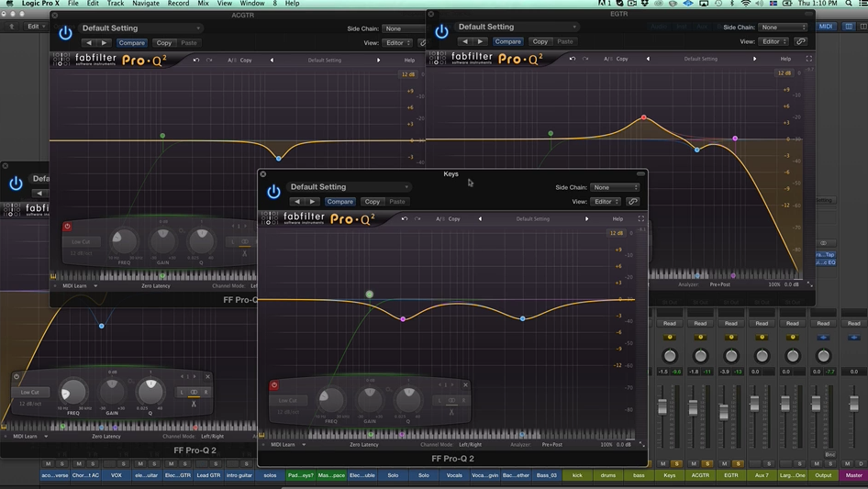Open MIDI Learn menu in Keys Pro-Q 2
The width and height of the screenshot is (868, 489).
(286, 444)
